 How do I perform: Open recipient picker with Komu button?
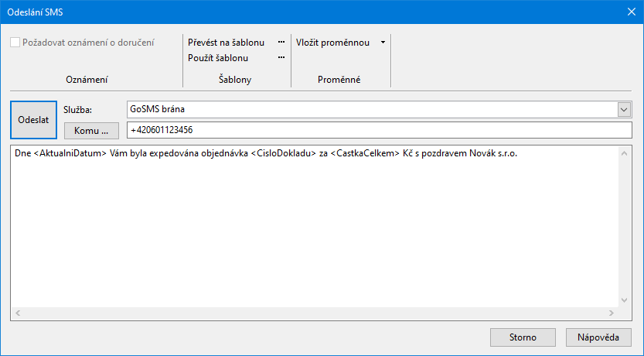point(91,130)
